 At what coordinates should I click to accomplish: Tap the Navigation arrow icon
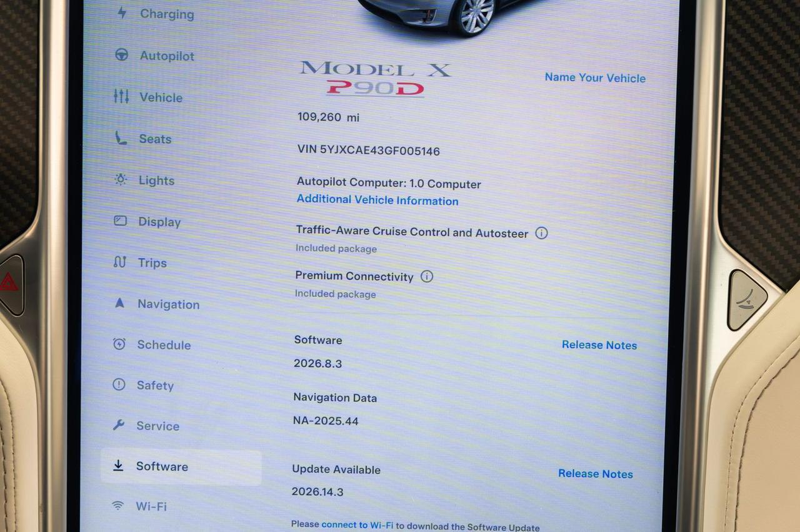tap(119, 303)
